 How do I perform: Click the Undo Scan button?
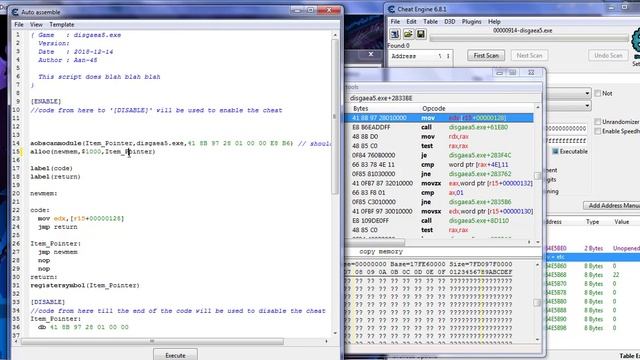(608, 56)
